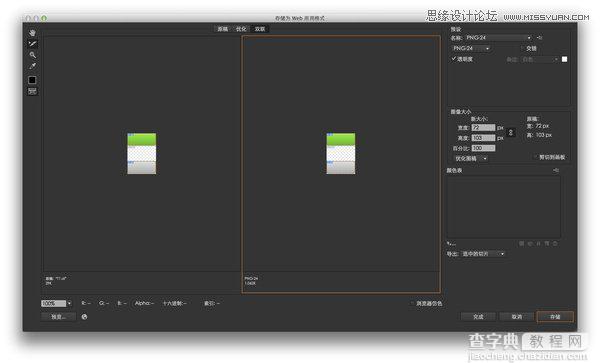The width and height of the screenshot is (600, 363).
Task: Toggle the 剪切到画板 checkbox
Action: 536,157
